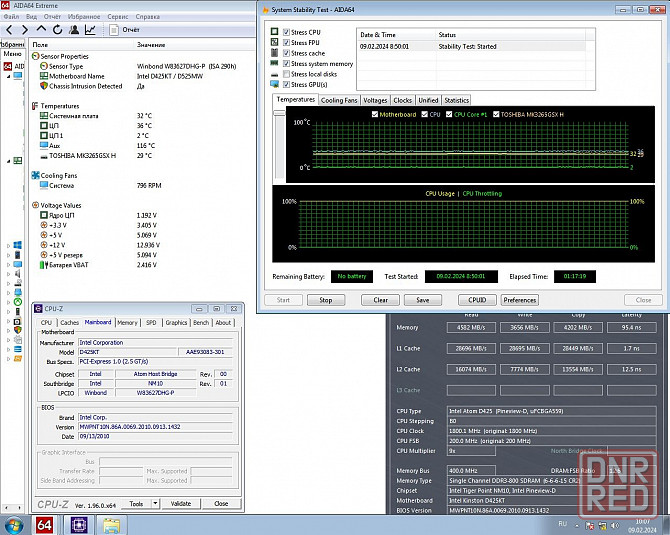The image size is (670, 535).
Task: Uncheck the Stress CPU checkbox
Action: point(287,33)
